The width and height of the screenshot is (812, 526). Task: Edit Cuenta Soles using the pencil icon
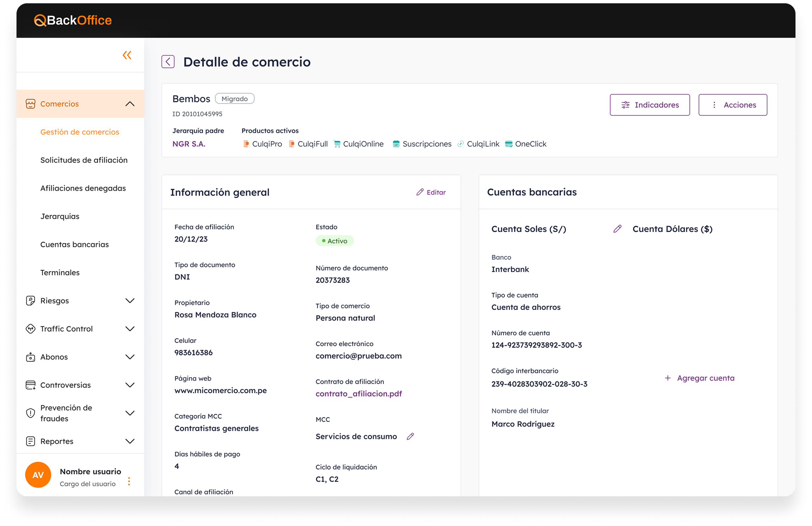pos(617,229)
